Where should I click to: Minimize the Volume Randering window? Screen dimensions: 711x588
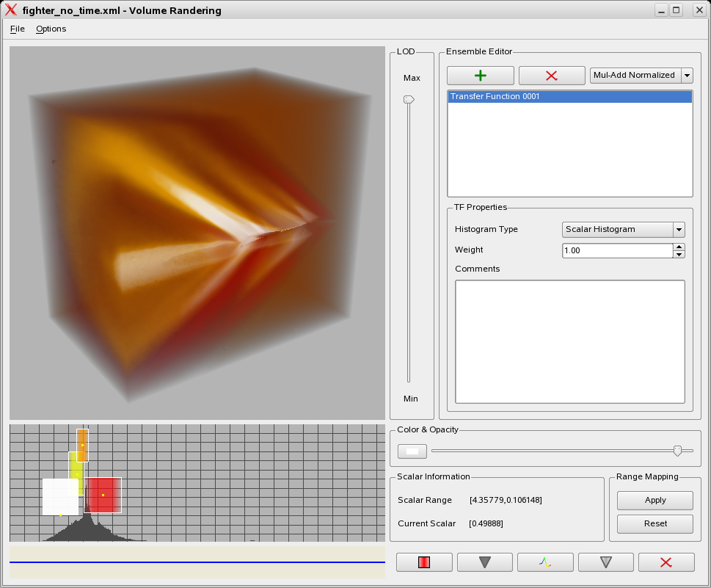point(662,10)
